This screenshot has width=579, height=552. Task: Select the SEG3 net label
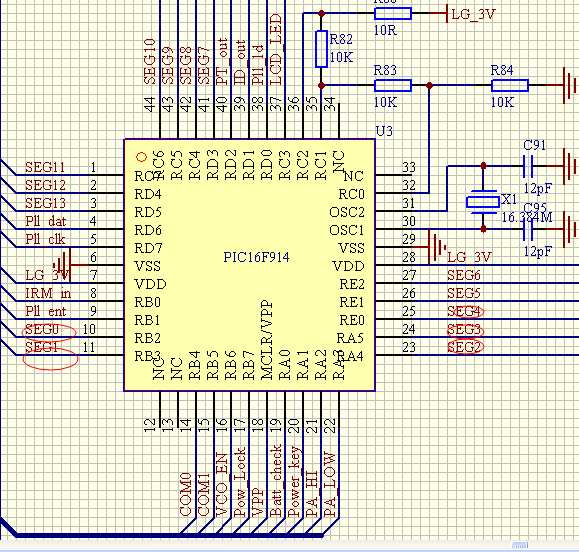(464, 329)
